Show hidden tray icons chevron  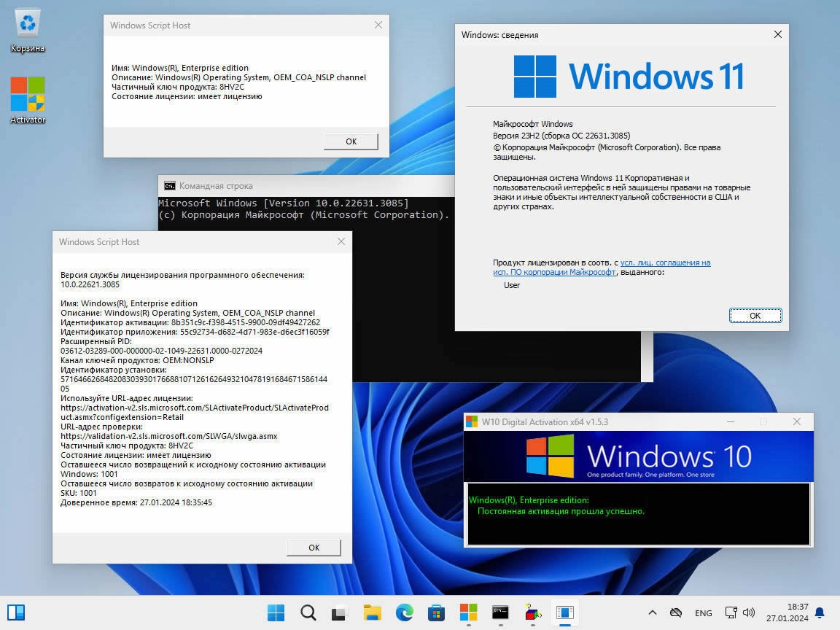click(x=652, y=612)
